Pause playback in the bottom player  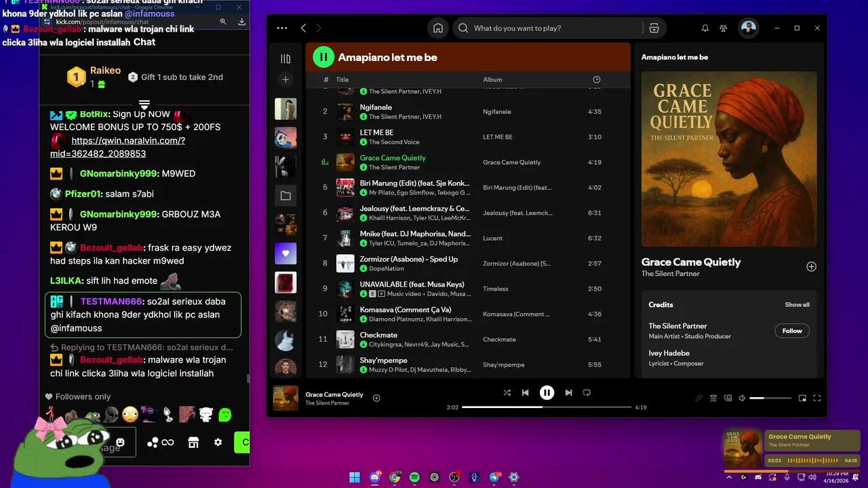point(547,392)
